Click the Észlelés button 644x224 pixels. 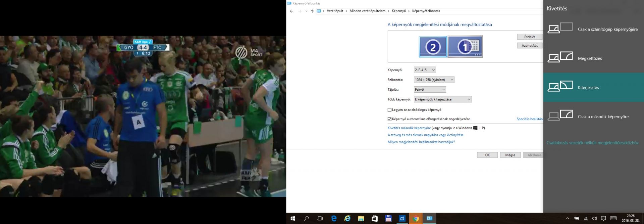click(530, 37)
